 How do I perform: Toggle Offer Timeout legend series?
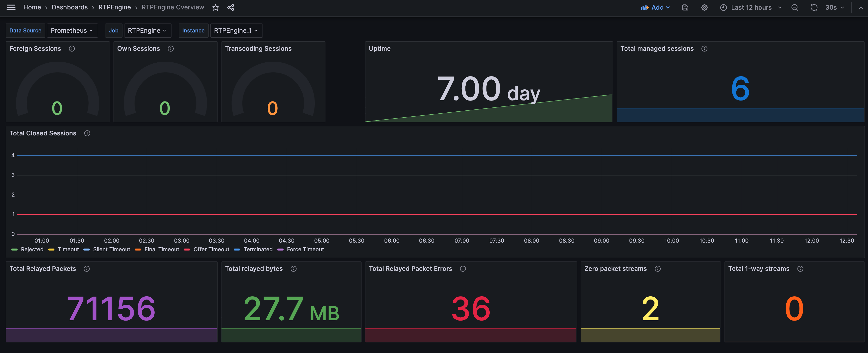tap(211, 250)
